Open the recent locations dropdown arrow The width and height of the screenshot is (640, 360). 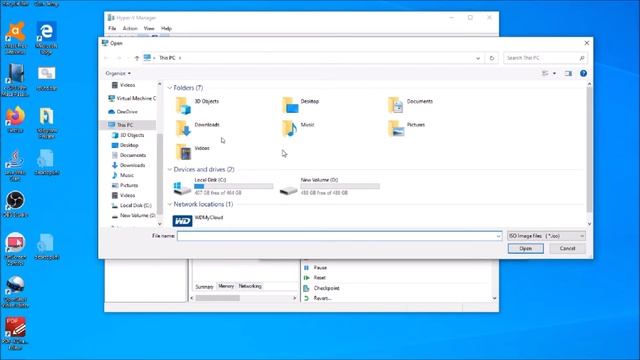click(128, 58)
